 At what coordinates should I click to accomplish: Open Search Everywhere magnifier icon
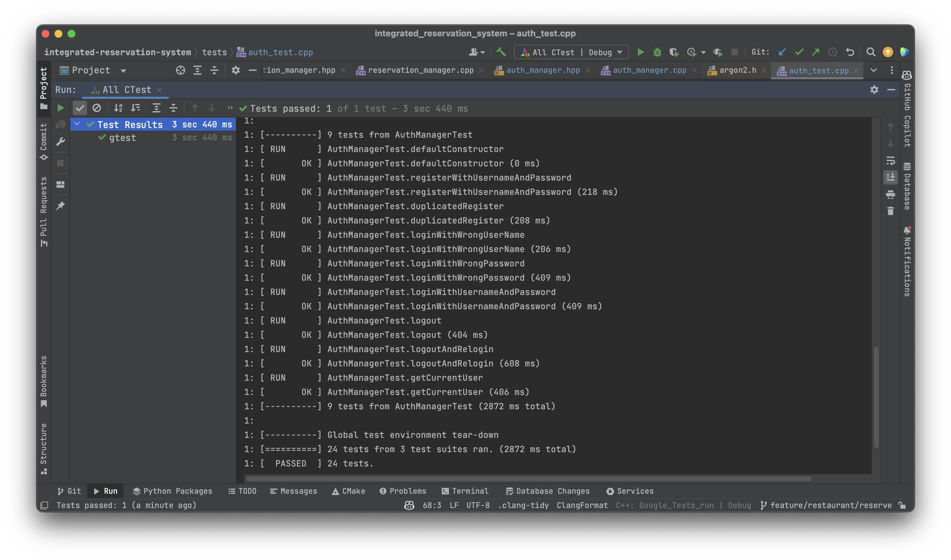click(871, 52)
